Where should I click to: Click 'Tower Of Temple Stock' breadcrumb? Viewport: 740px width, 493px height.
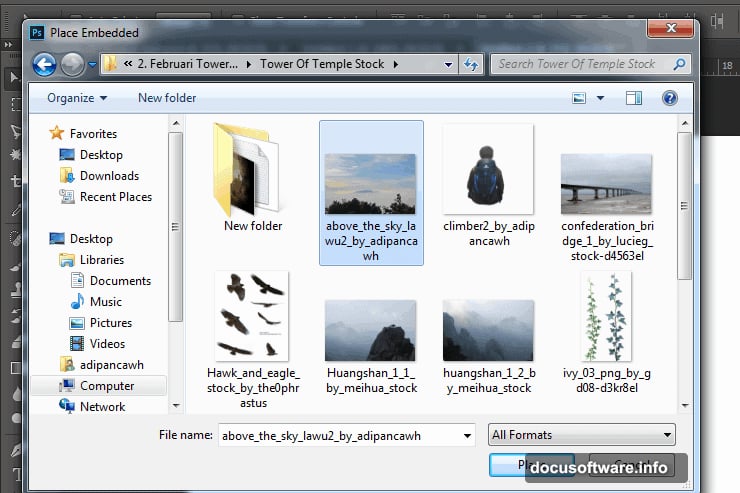pyautogui.click(x=322, y=64)
